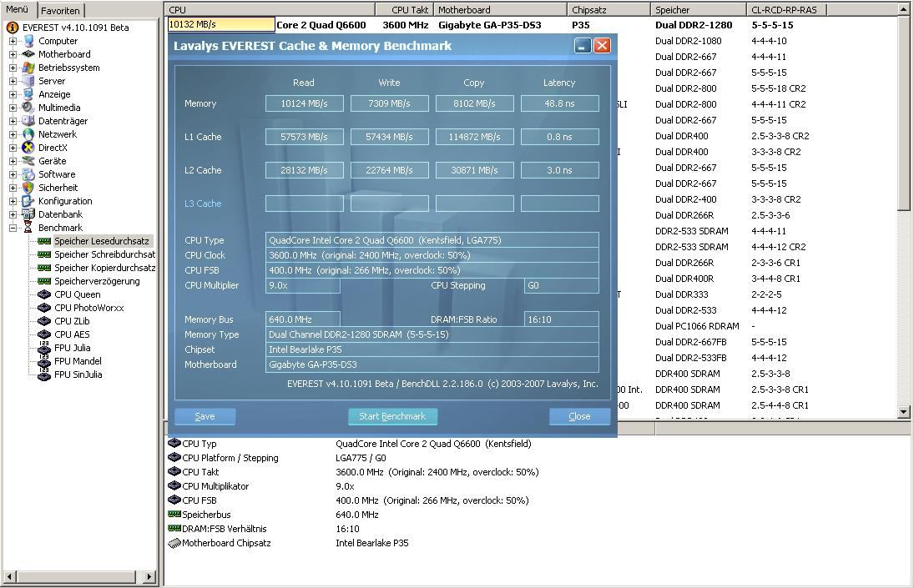Click the EVEREST info icon at tree root
This screenshot has width=914, height=588.
pyautogui.click(x=12, y=28)
